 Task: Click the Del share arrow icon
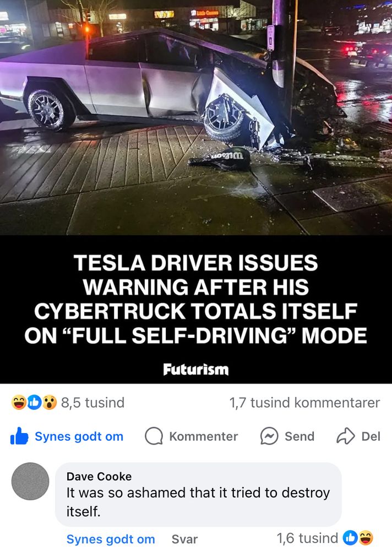tap(346, 436)
